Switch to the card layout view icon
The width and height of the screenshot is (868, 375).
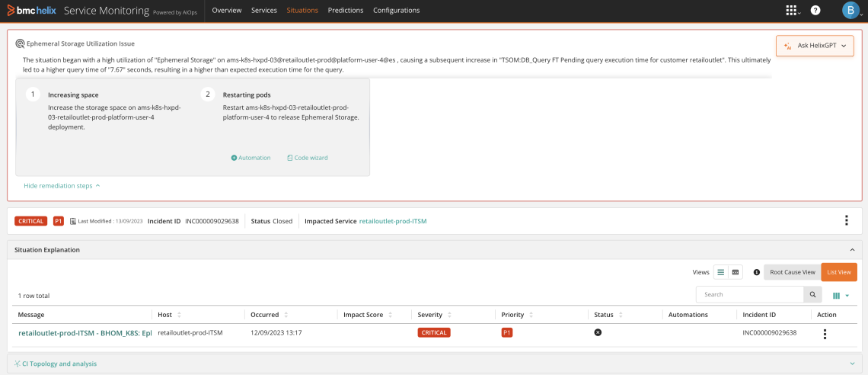736,272
